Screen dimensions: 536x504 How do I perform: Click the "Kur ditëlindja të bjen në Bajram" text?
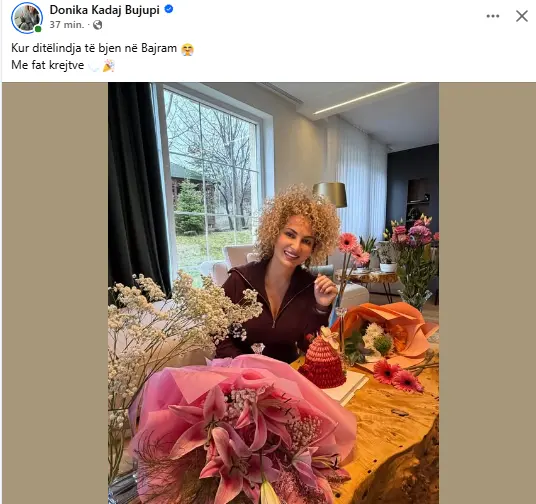(94, 48)
